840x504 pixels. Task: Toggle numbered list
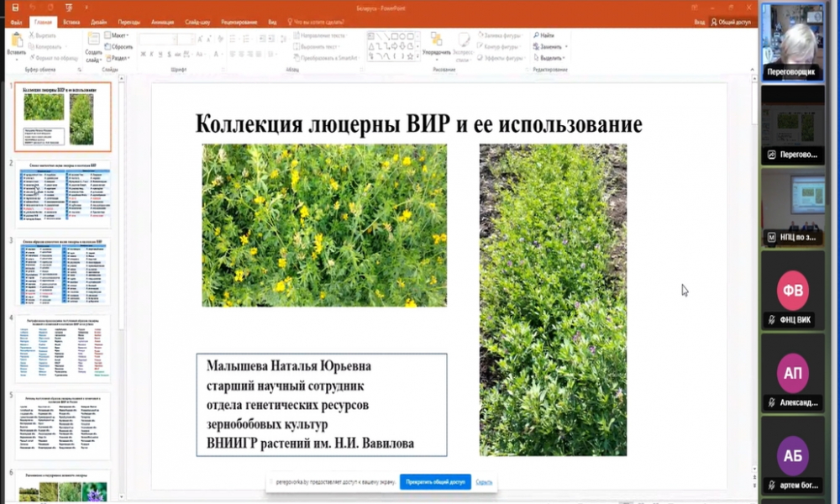pos(247,39)
